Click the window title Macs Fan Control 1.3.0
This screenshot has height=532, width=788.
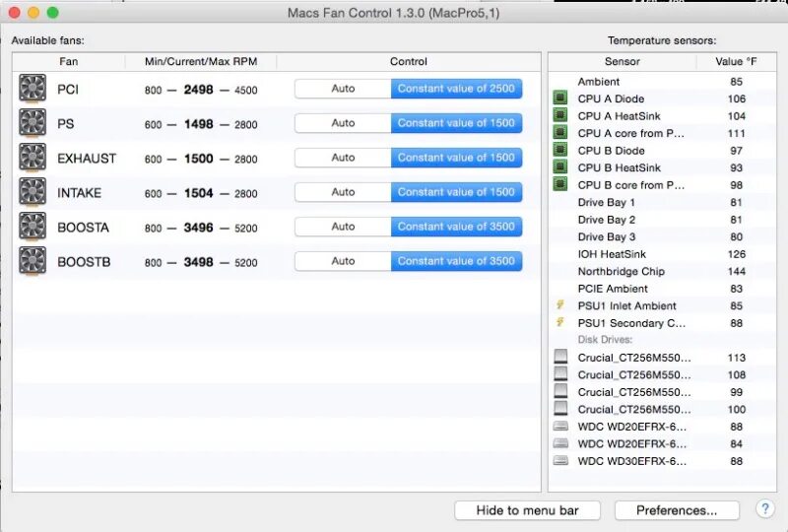point(393,13)
